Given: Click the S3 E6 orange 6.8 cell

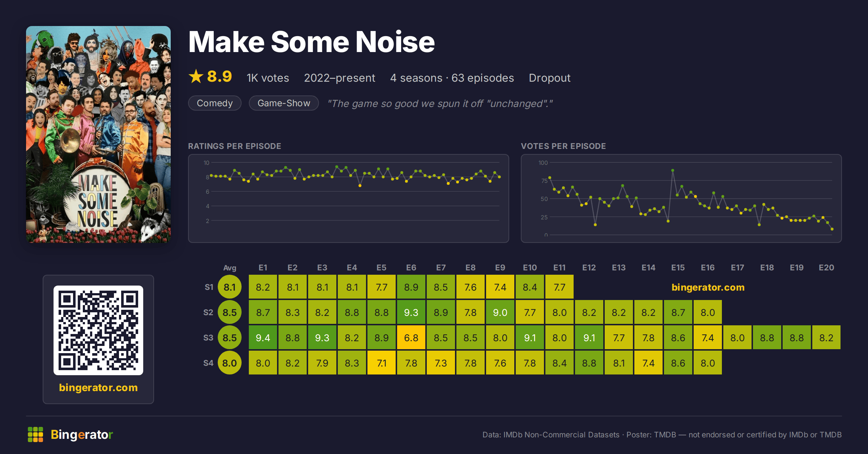Looking at the screenshot, I should tap(411, 338).
